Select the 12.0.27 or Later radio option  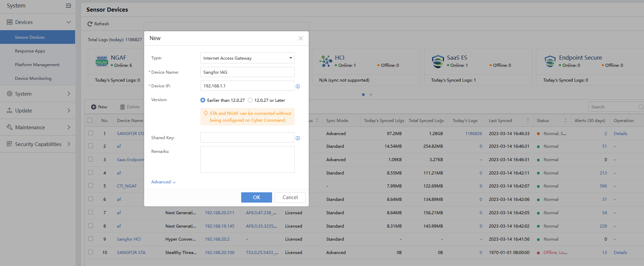[x=250, y=100]
